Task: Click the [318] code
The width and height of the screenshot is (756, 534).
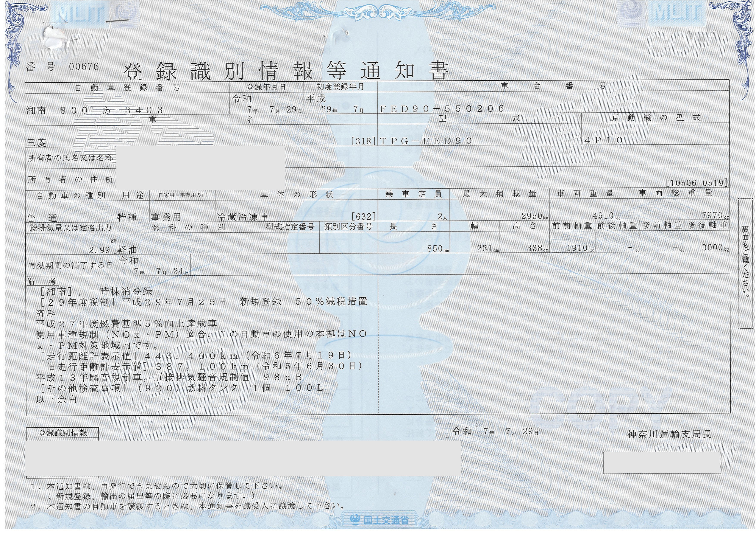Action: click(364, 141)
